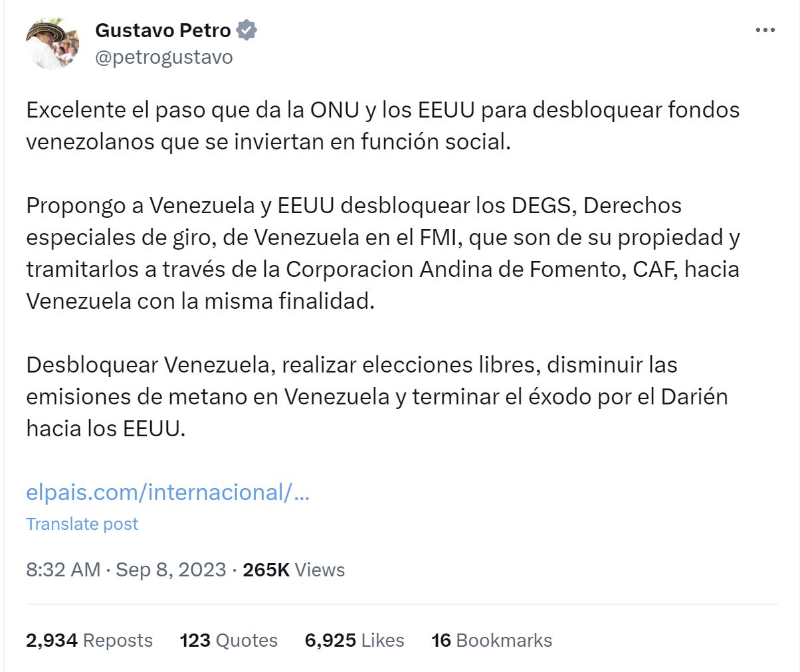800x672 pixels.
Task: Select the Sep 8, 2023 timestamp
Action: (171, 570)
